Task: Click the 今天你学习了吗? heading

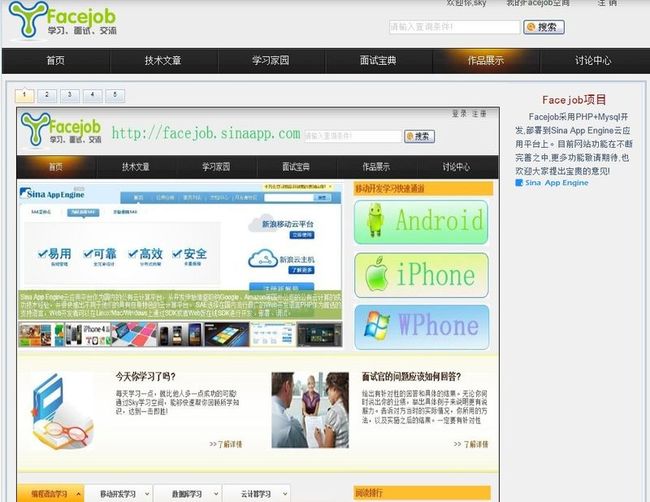Action: [x=146, y=376]
